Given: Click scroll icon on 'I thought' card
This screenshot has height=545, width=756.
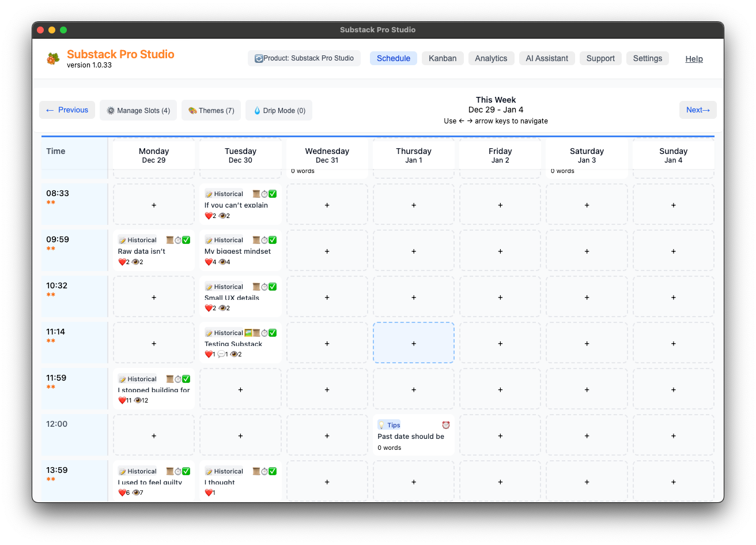Looking at the screenshot, I should pos(256,471).
